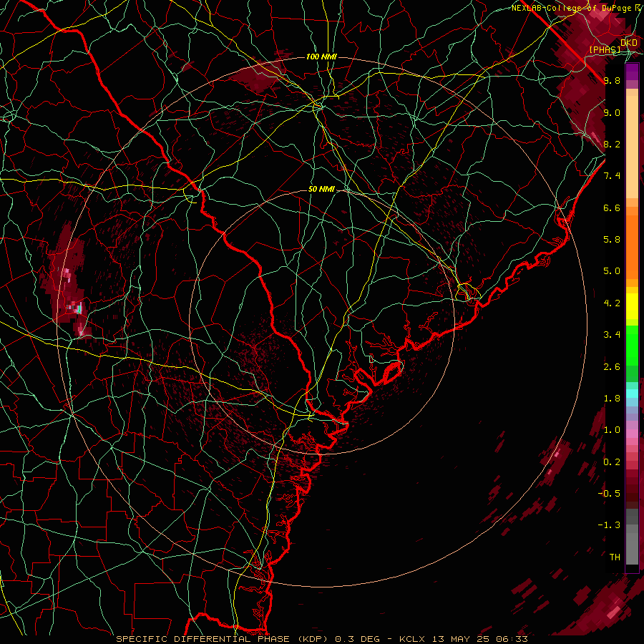Select the 1.0 value on color scale
The width and height of the screenshot is (644, 644).
[612, 430]
